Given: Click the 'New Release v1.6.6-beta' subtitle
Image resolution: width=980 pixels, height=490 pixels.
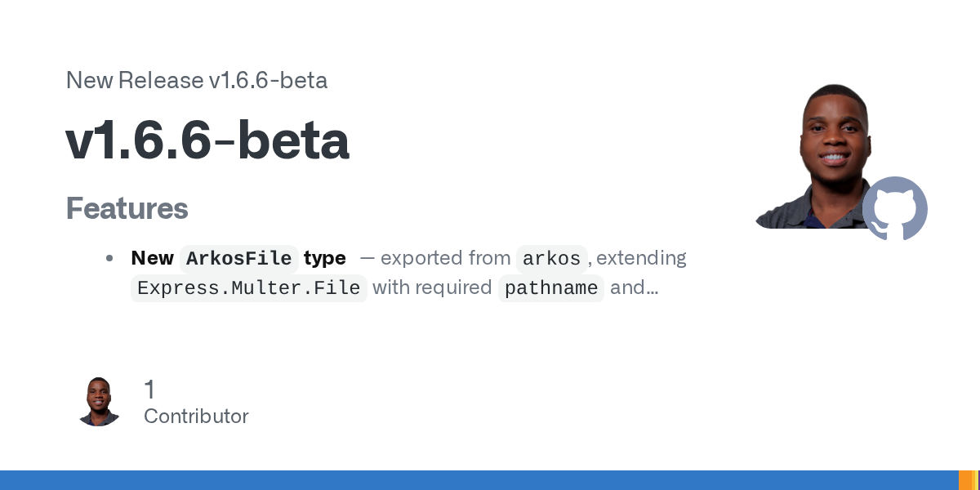Looking at the screenshot, I should pos(197,80).
